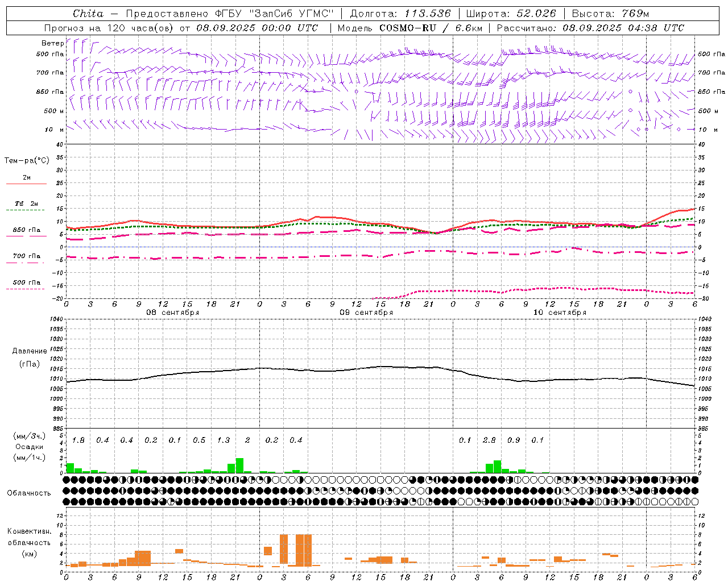The image size is (728, 582).
Task: Click the "Td 2м" dew point legend entry
Action: pos(27,203)
